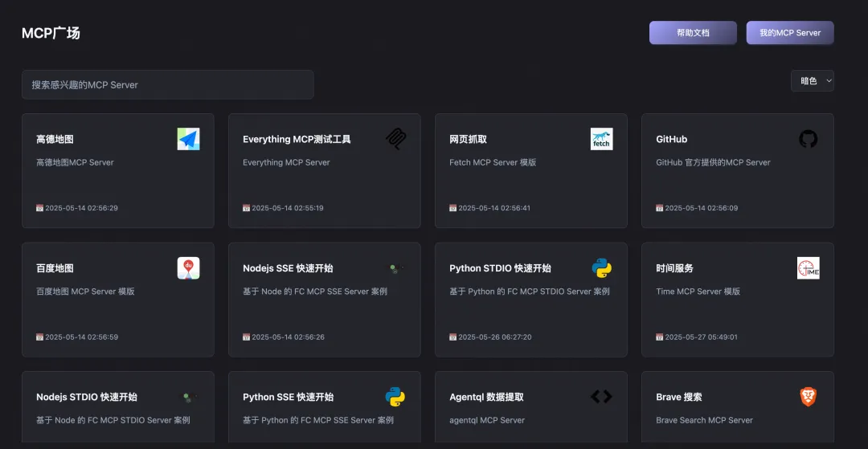The height and width of the screenshot is (449, 868).
Task: Click the MCP广场 page heading
Action: pyautogui.click(x=51, y=33)
